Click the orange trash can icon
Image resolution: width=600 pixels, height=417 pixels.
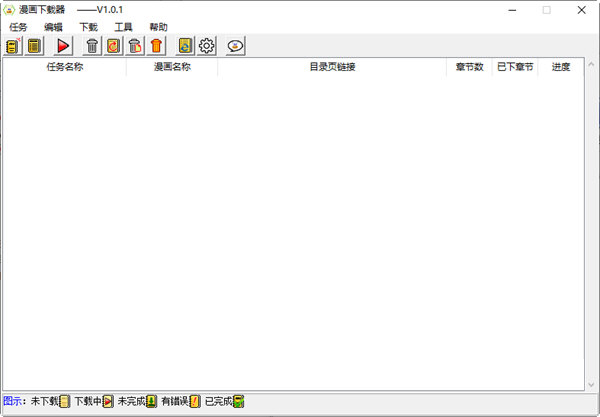point(156,46)
